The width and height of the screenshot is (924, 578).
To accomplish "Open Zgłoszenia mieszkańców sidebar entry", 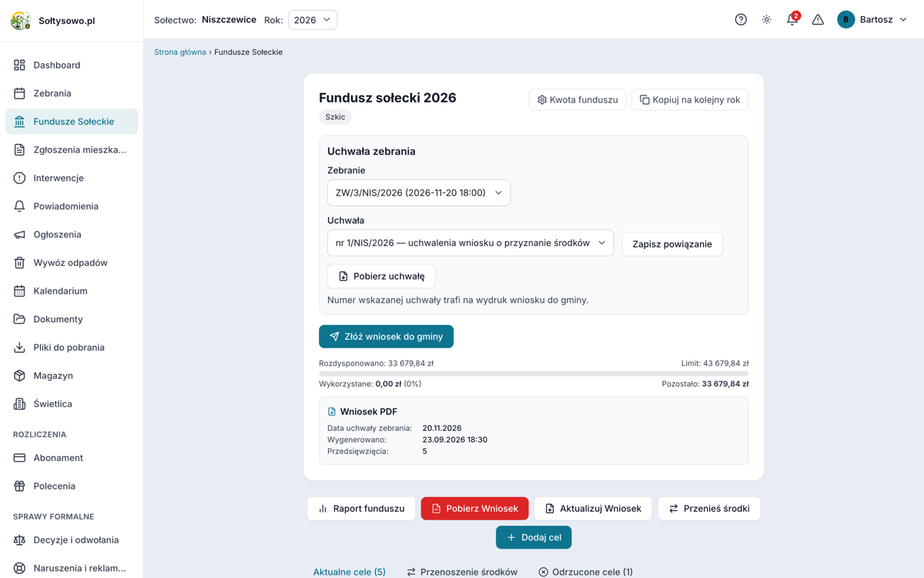I will [72, 150].
